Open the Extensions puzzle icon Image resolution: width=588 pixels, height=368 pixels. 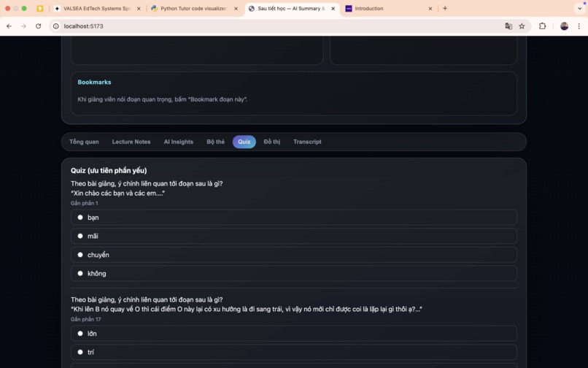tap(542, 26)
